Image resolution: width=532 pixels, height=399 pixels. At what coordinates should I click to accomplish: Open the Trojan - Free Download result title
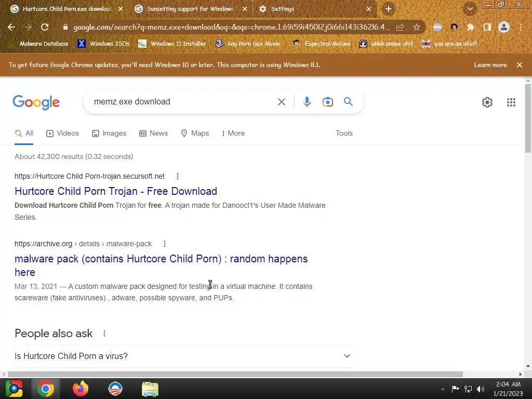coord(116,191)
